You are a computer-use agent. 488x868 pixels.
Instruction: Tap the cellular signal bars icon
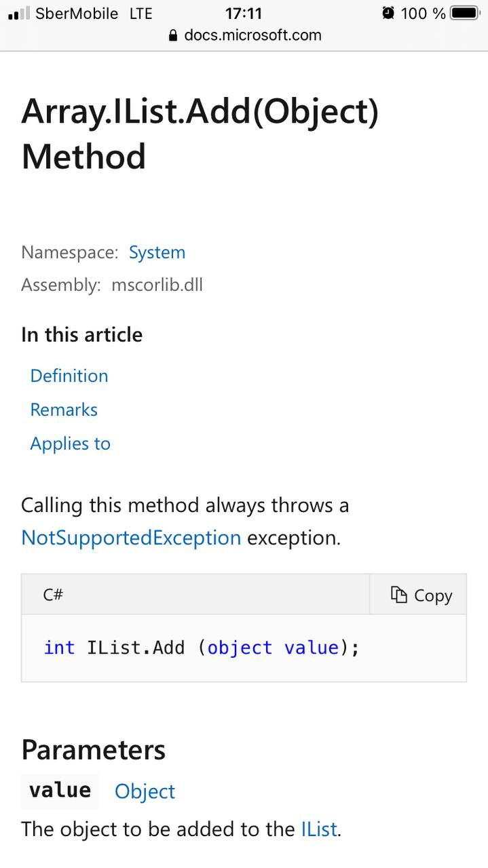(x=18, y=13)
